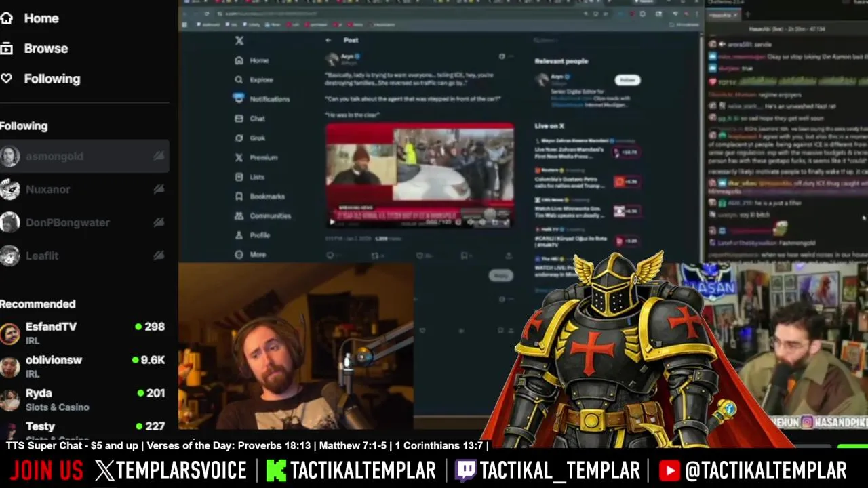The width and height of the screenshot is (868, 488).
Task: Bookmark the post using the bookmark icon
Action: pyautogui.click(x=464, y=256)
